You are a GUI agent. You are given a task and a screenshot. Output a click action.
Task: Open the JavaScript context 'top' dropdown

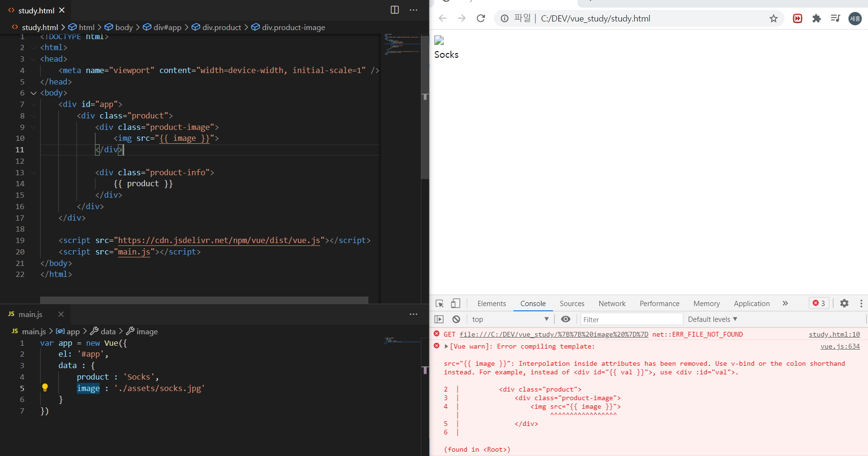click(x=510, y=319)
